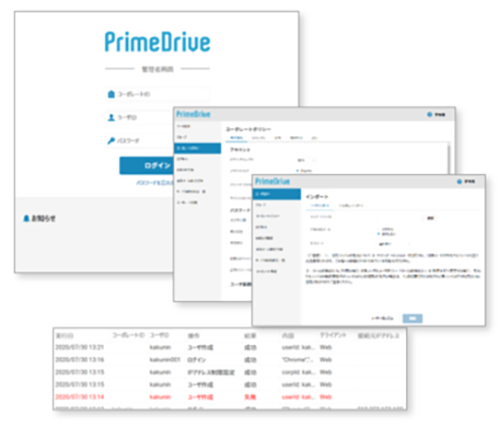
Task: Click the 実行日 column header in the log table
Action: [x=64, y=335]
